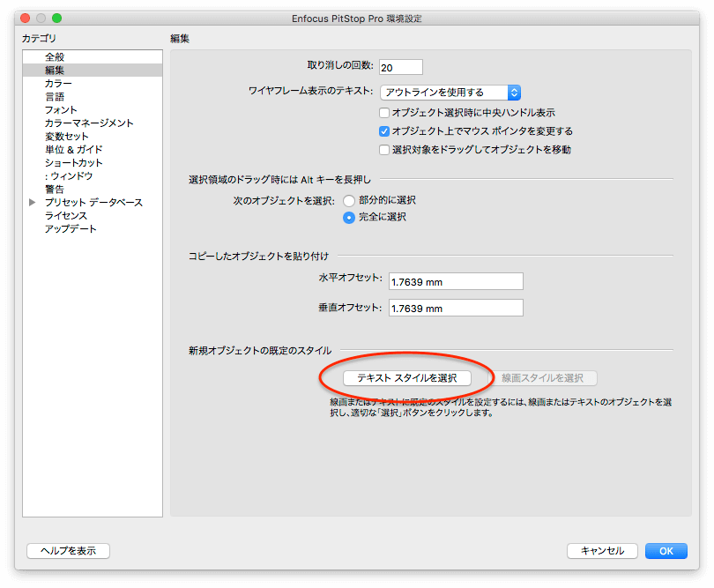Open the ワイヤフレーム表示のテキスト dropdown
Image resolution: width=714 pixels, height=588 pixels.
pyautogui.click(x=450, y=93)
